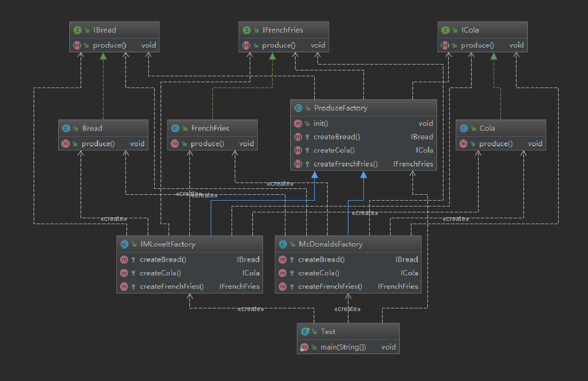Click void return type of init()
The height and width of the screenshot is (381, 588).
(x=426, y=123)
